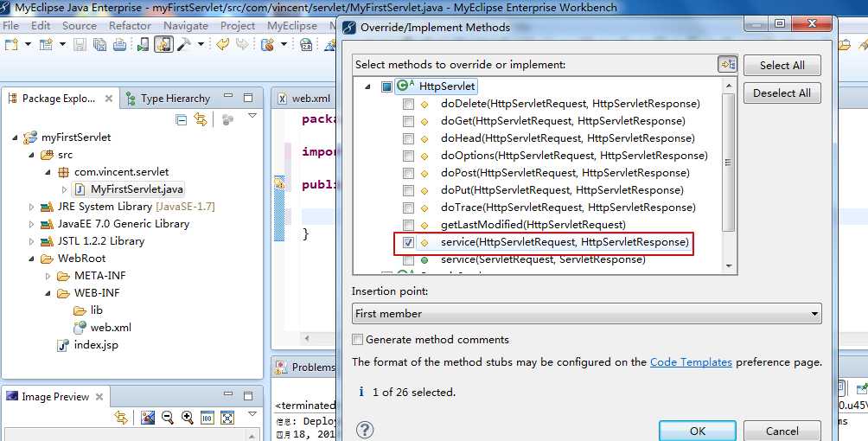Click the run-on-mobile device toolbar icon
The image size is (868, 441).
coord(143,44)
